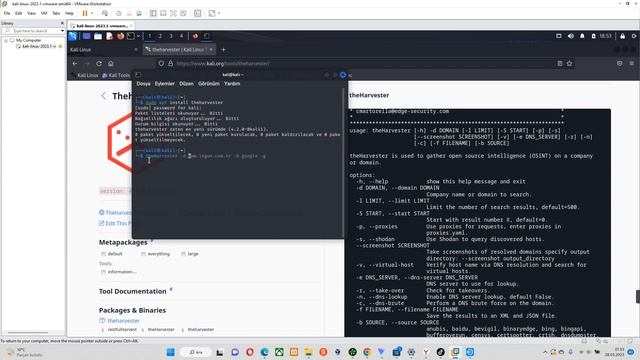Open the Kali applications menu icon
Screen dimensions: 640x360
point(73,36)
